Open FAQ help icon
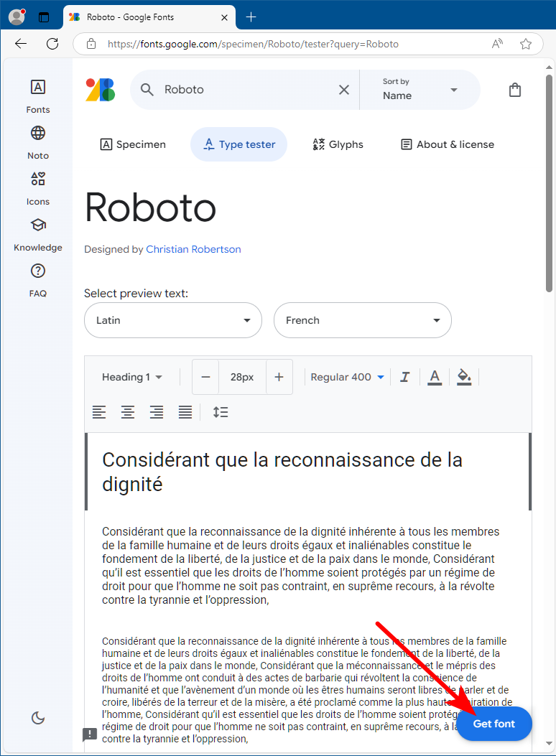556x756 pixels. pos(38,279)
